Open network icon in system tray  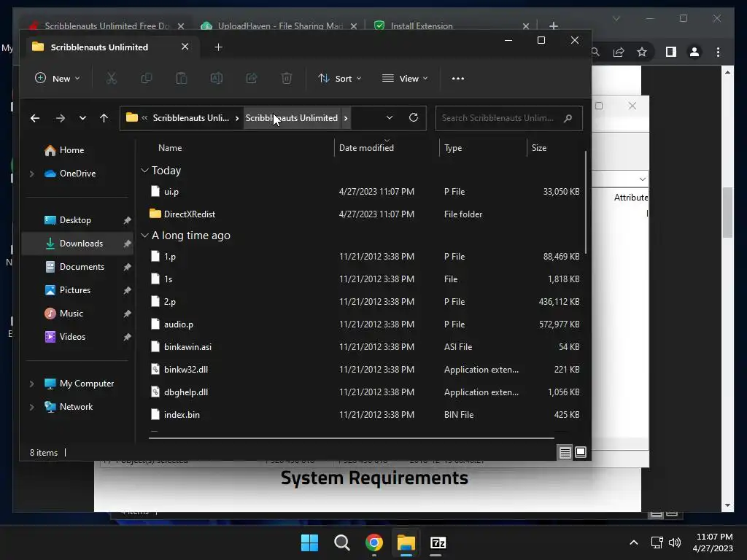657,542
